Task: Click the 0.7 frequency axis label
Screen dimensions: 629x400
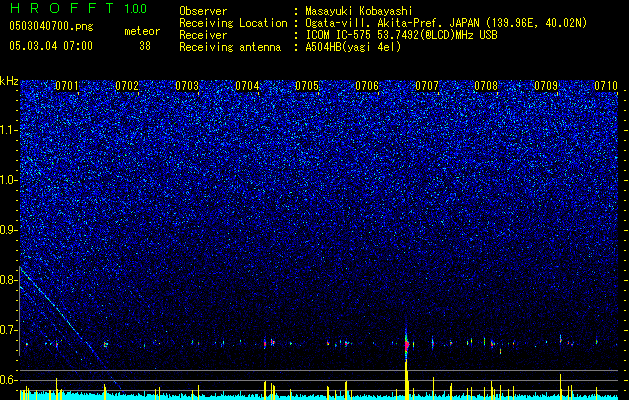Action: (x=8, y=330)
